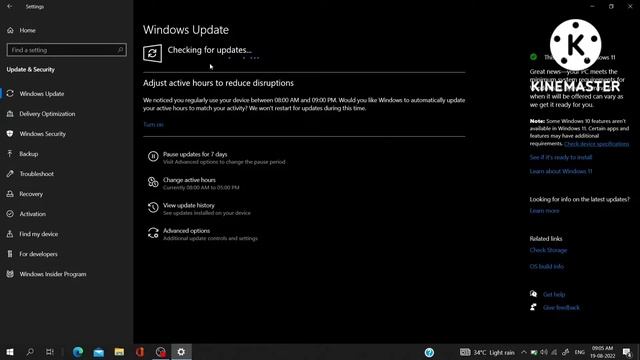Click the Give feedback person icon

pos(533,307)
